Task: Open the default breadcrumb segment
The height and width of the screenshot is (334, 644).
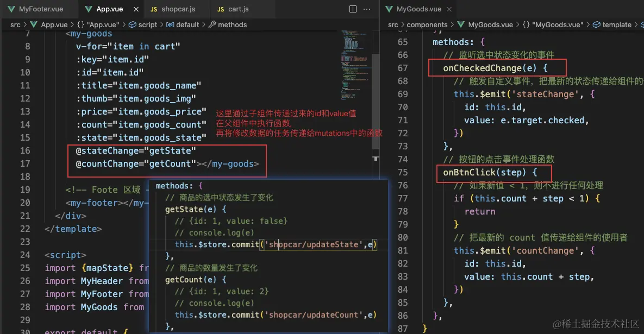Action: click(187, 24)
